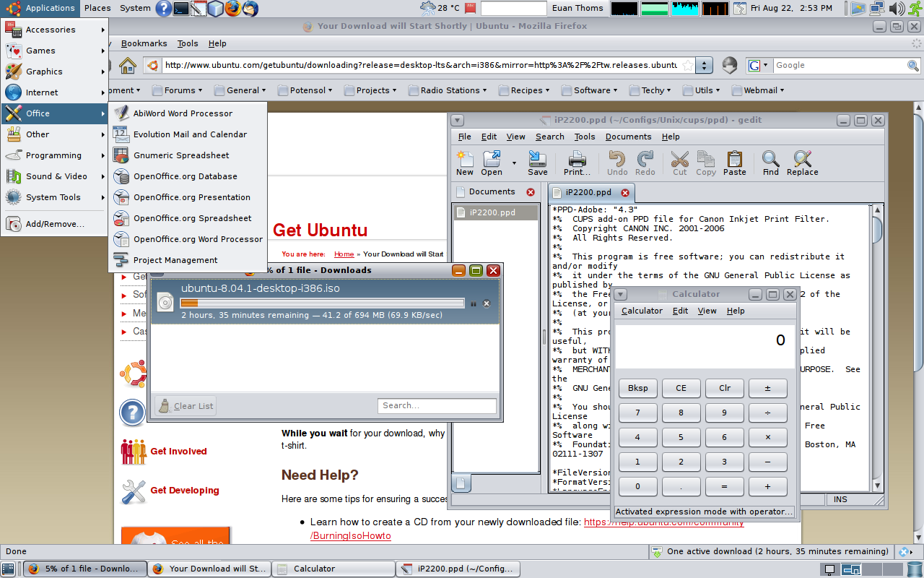Pause the ubuntu ISO download
Screen dimensions: 924x578
pos(474,303)
